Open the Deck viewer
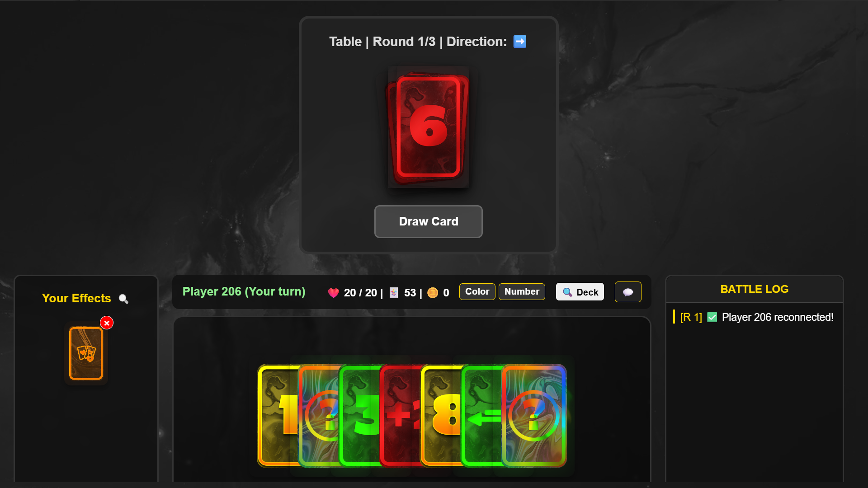This screenshot has height=488, width=868. coord(580,292)
